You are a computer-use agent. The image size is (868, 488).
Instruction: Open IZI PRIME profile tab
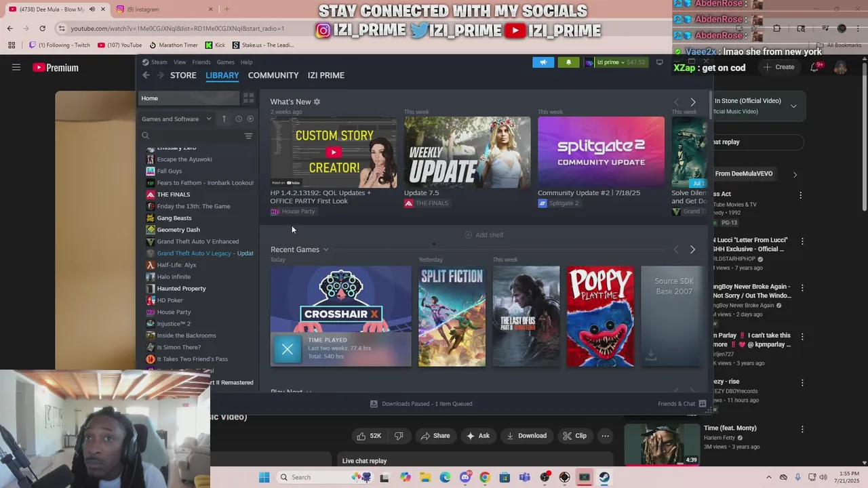[326, 75]
